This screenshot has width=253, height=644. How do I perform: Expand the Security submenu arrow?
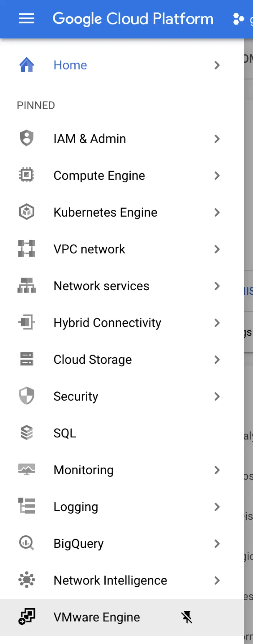[217, 396]
